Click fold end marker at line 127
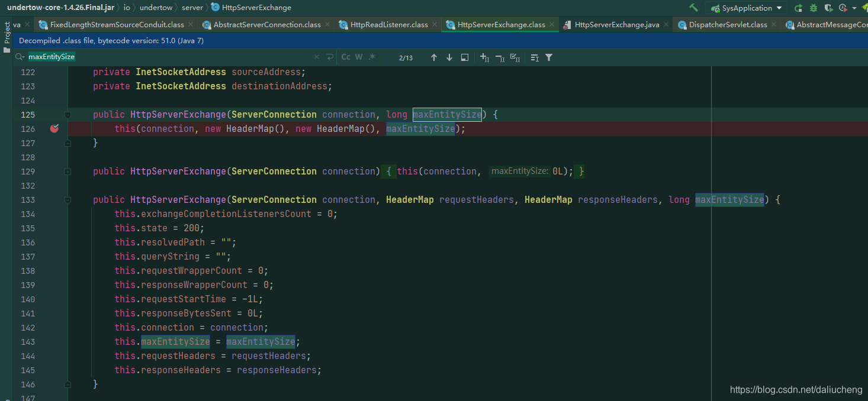868x401 pixels. (67, 143)
